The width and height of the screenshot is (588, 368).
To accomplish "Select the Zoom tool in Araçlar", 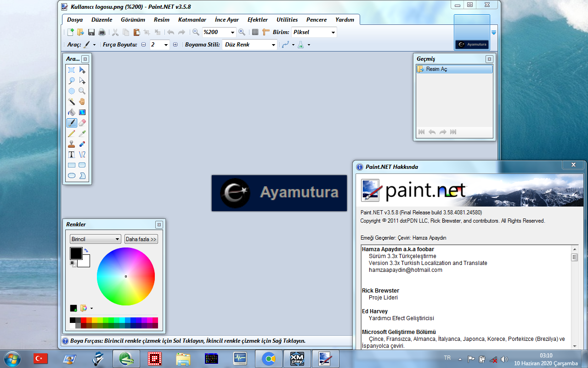I will (x=82, y=91).
